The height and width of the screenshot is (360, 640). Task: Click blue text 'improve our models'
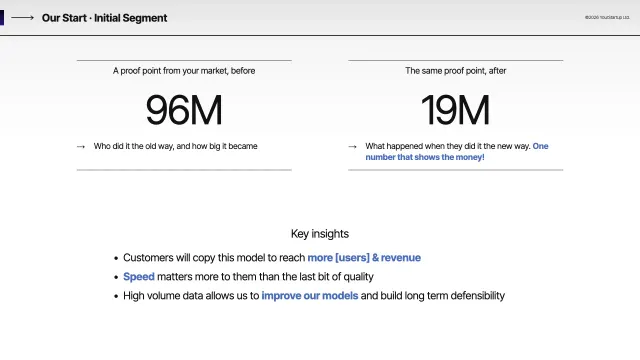[x=310, y=296]
